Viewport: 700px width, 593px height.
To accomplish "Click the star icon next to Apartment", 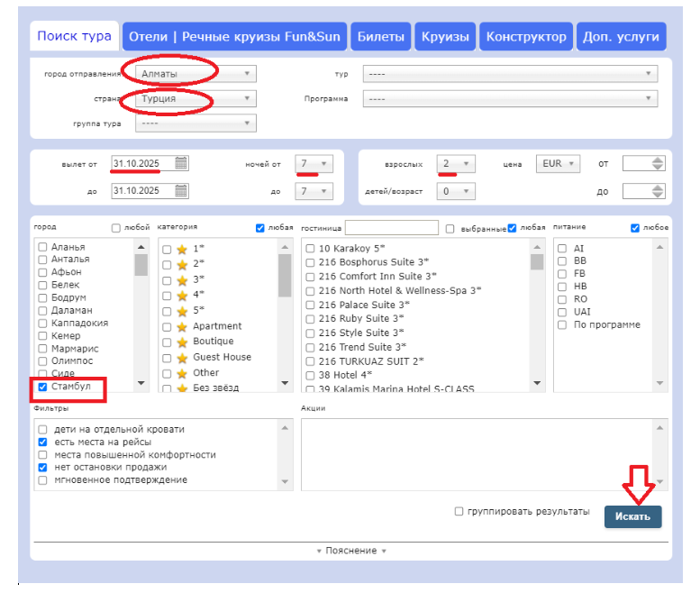I will click(x=182, y=326).
